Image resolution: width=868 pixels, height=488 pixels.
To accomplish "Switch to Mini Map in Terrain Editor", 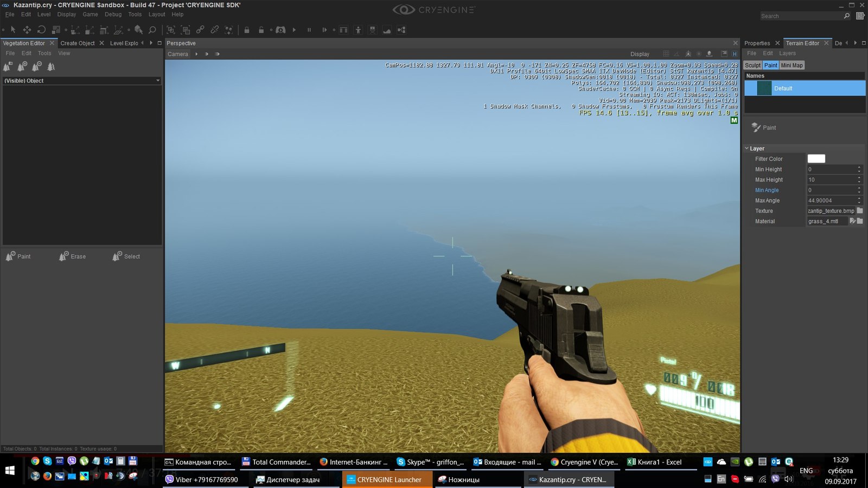I will coord(792,65).
